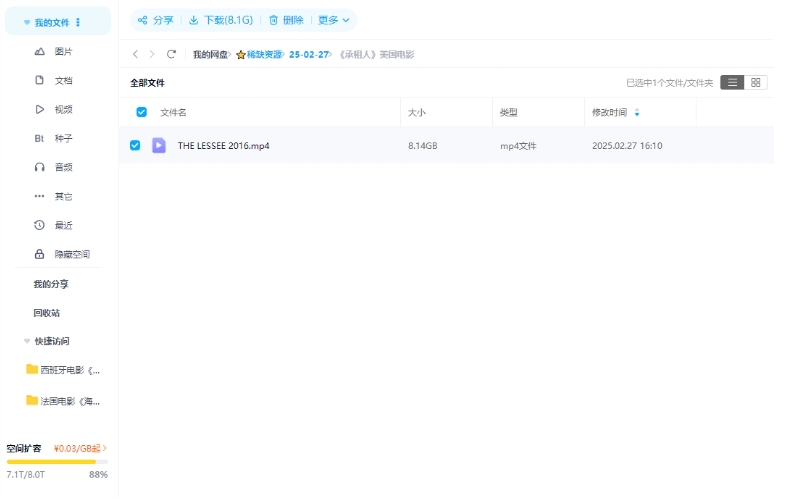Toggle sort arrows on 修改时间 column
This screenshot has width=788, height=503.
tap(637, 113)
